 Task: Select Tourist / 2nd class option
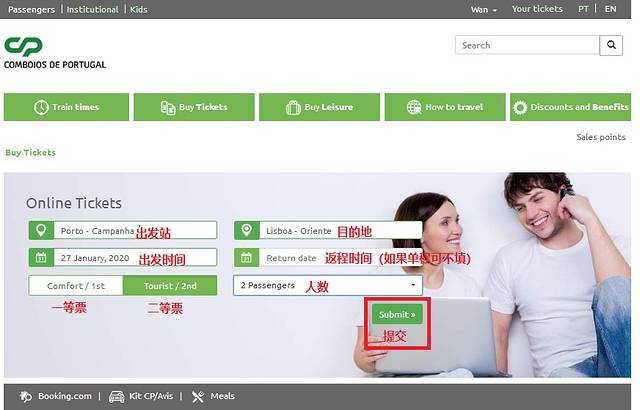point(170,286)
